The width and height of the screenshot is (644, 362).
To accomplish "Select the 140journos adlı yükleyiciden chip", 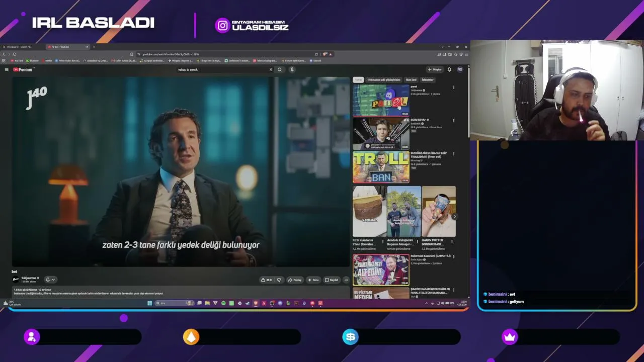I will point(384,79).
